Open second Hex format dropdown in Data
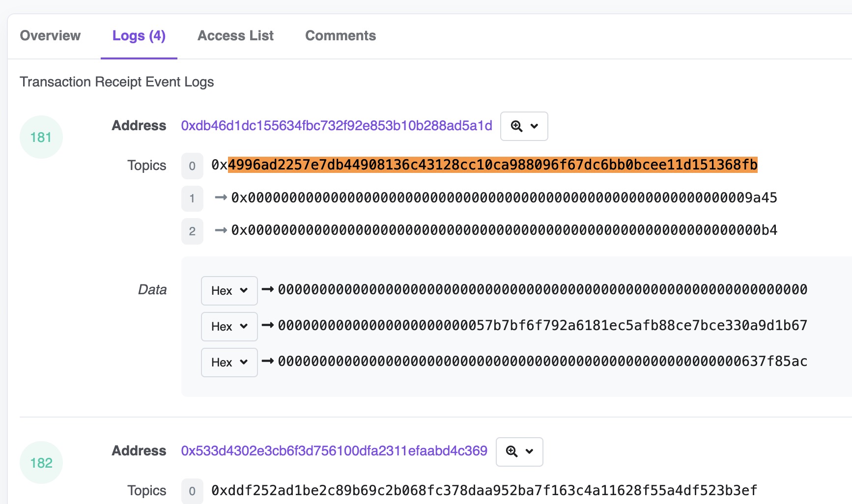The height and width of the screenshot is (504, 852). pos(229,327)
